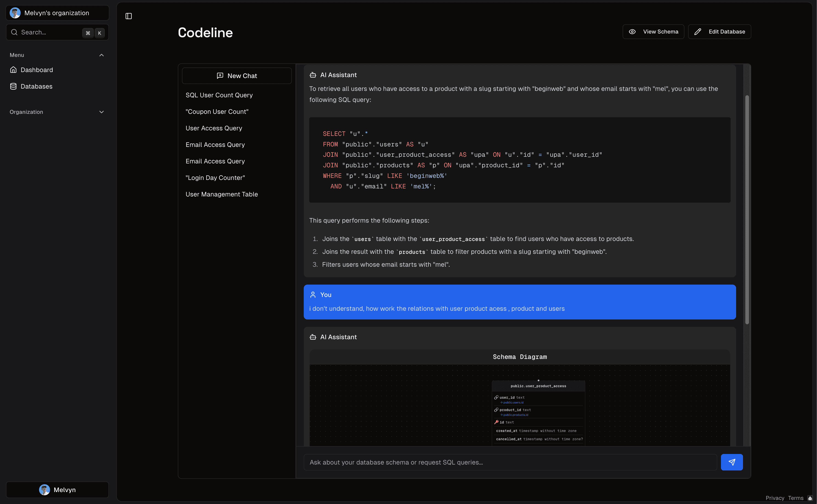This screenshot has width=817, height=504.
Task: Click the user icon in the You message
Action: pos(313,294)
